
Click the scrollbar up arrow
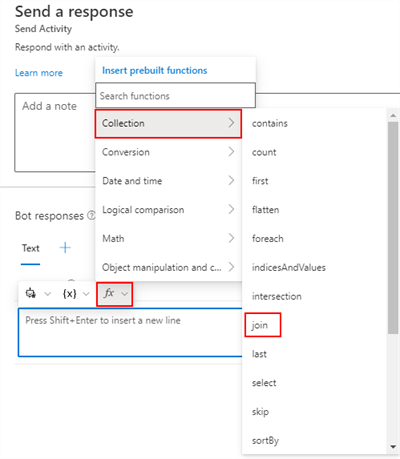(x=393, y=115)
